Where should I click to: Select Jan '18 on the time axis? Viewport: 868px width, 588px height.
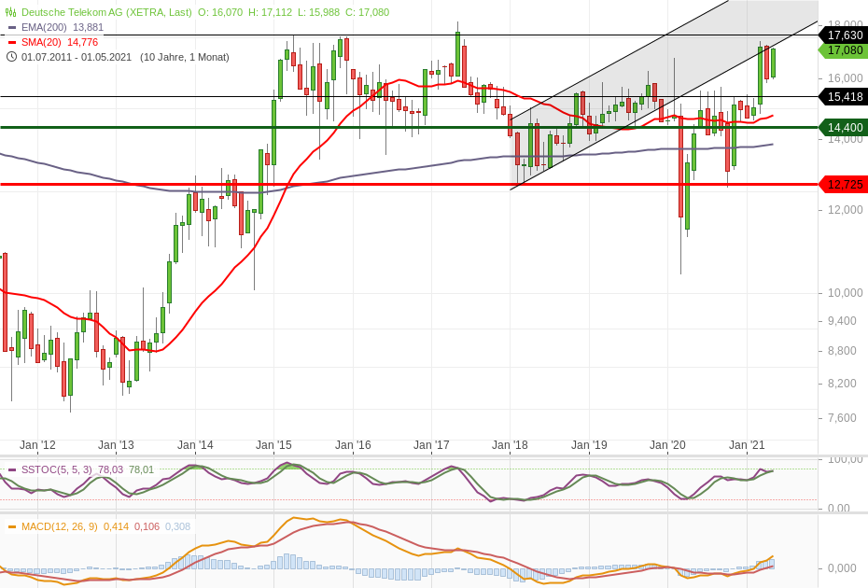click(511, 444)
